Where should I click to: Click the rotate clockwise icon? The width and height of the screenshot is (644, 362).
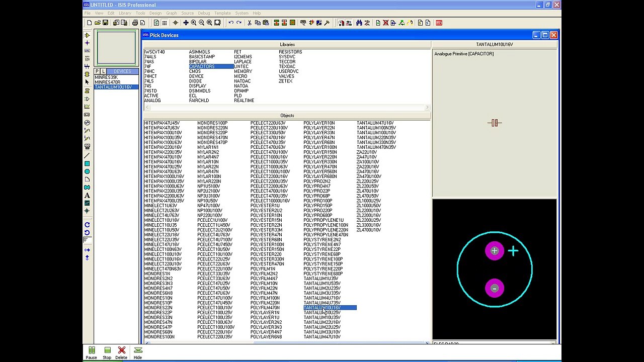point(87,225)
